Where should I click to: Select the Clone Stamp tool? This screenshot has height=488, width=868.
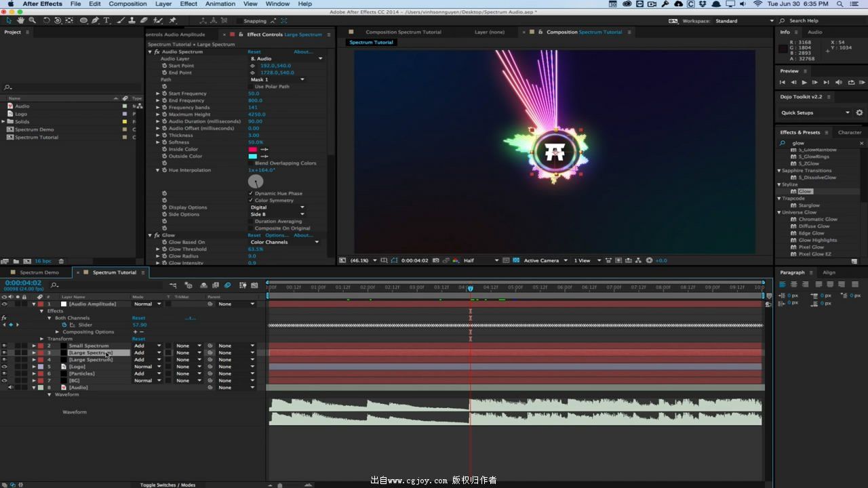[x=133, y=20]
